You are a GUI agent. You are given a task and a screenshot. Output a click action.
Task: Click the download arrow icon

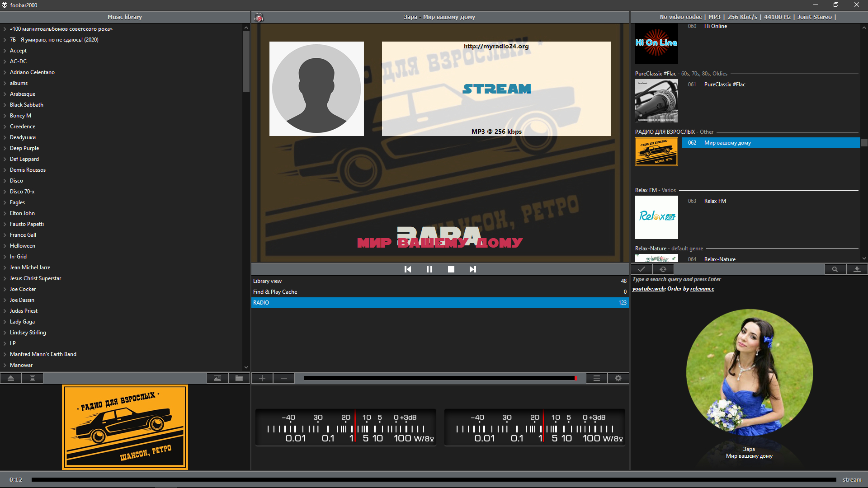pyautogui.click(x=856, y=269)
